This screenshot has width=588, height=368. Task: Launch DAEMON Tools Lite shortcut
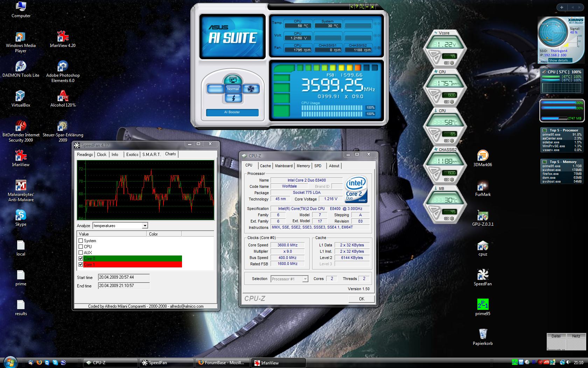21,69
